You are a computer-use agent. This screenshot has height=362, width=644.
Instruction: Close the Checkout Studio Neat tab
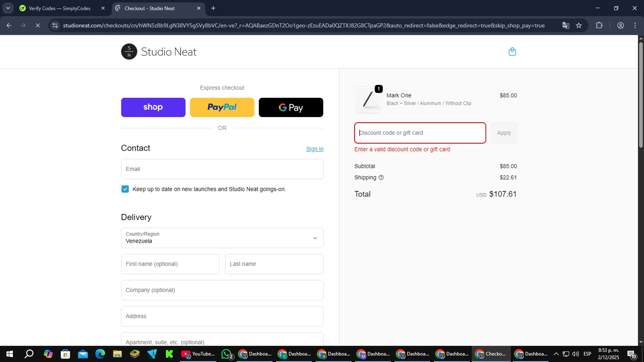pyautogui.click(x=199, y=8)
